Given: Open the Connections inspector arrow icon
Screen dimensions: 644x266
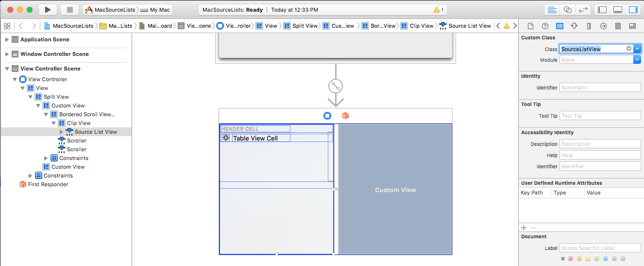Looking at the screenshot, I should (x=603, y=26).
